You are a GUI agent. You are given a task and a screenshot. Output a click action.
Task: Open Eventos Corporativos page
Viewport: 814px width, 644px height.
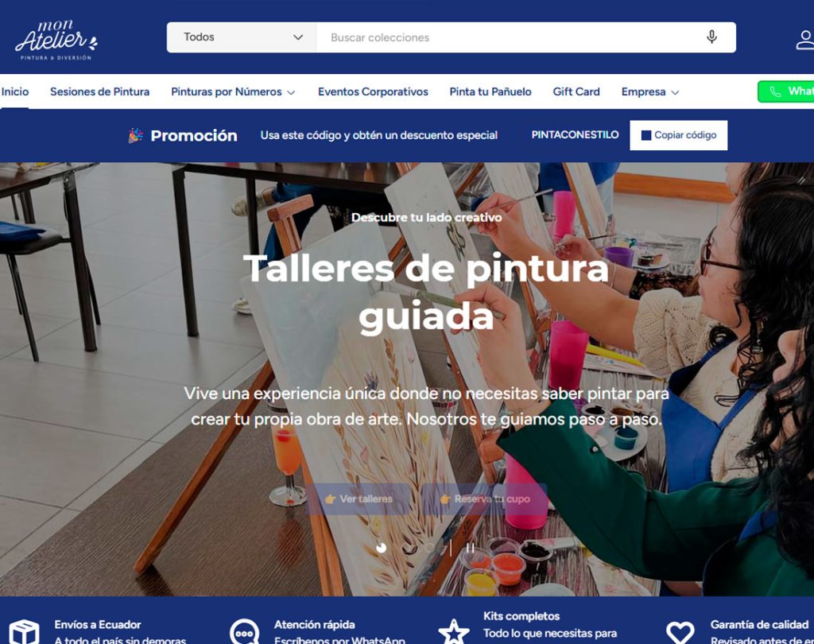(x=373, y=92)
